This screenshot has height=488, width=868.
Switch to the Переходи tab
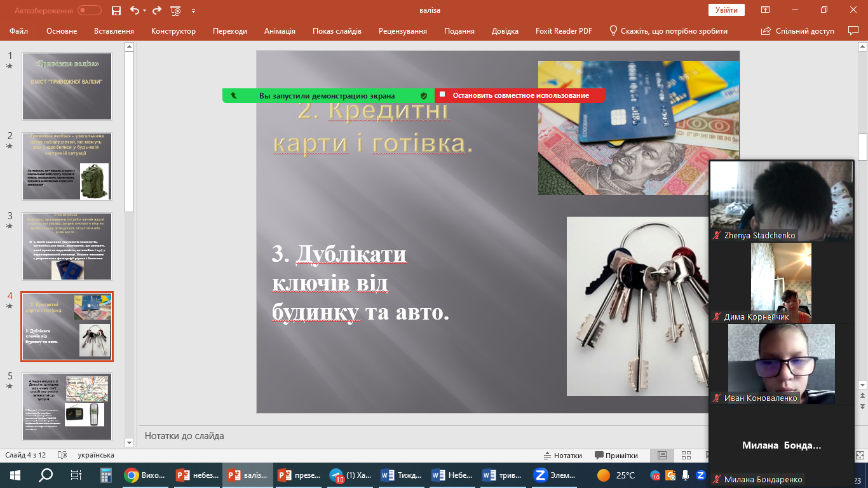pyautogui.click(x=230, y=30)
